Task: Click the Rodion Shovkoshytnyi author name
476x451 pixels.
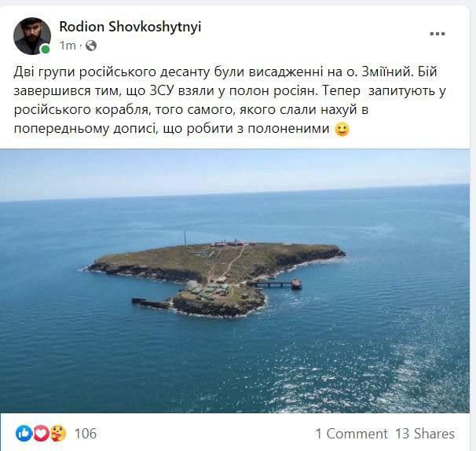Action: click(130, 27)
